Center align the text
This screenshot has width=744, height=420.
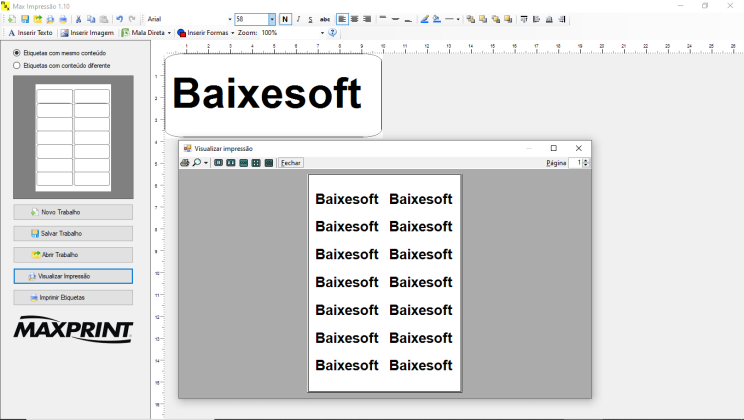coord(354,19)
